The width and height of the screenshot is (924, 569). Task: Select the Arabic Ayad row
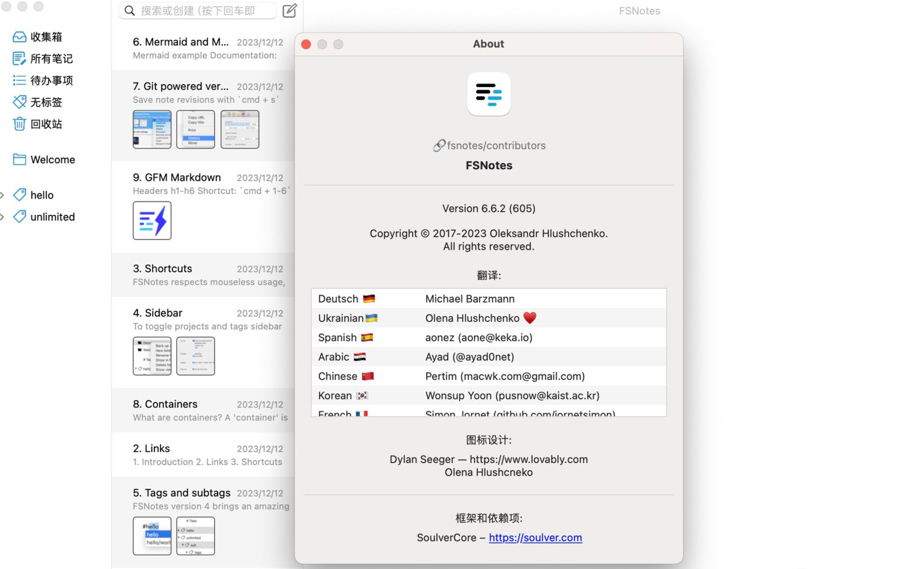489,357
